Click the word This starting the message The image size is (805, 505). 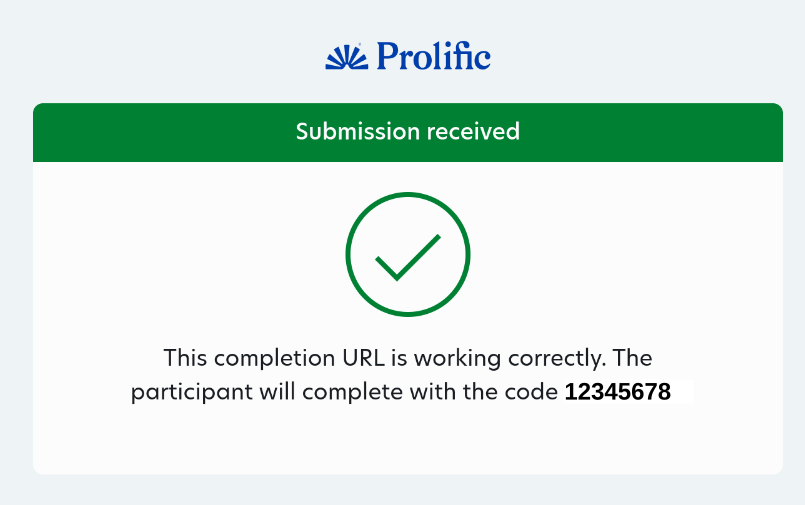click(x=185, y=358)
